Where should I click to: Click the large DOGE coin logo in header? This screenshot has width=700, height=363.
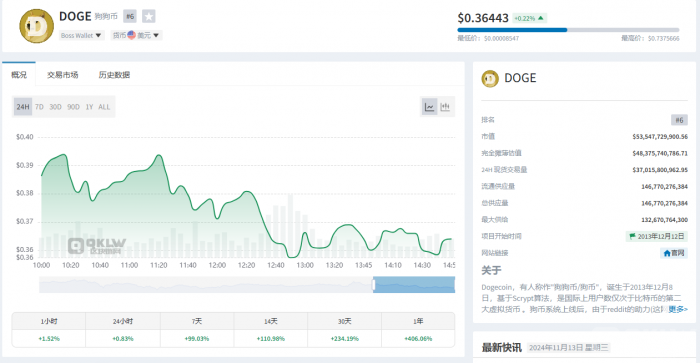(37, 26)
